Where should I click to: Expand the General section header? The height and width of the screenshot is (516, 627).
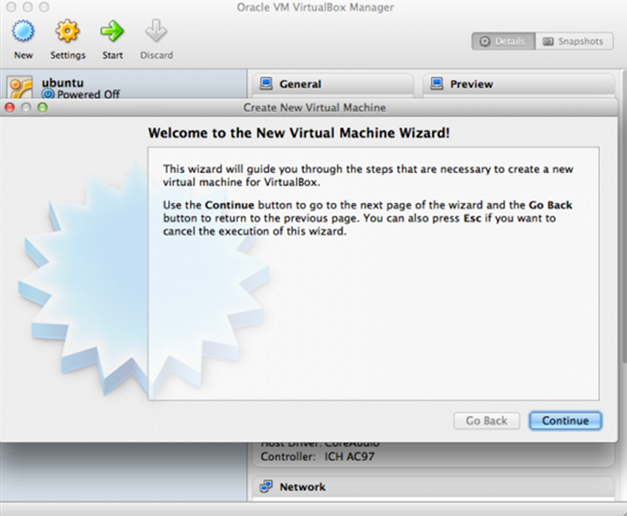333,84
